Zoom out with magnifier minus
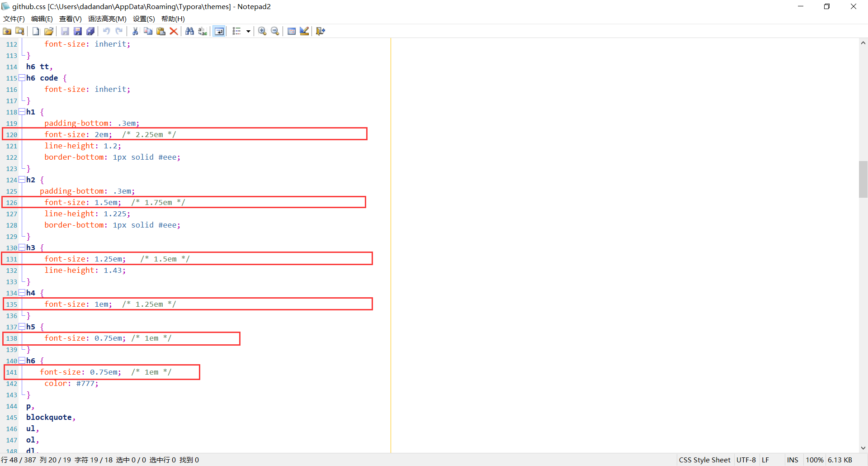The image size is (868, 466). click(275, 31)
